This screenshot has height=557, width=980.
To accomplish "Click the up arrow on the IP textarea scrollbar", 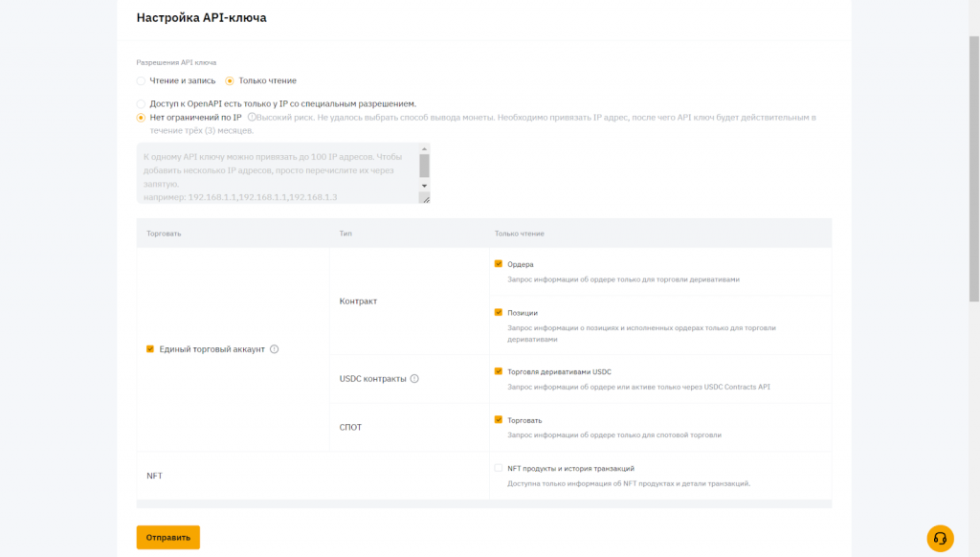I will click(424, 148).
